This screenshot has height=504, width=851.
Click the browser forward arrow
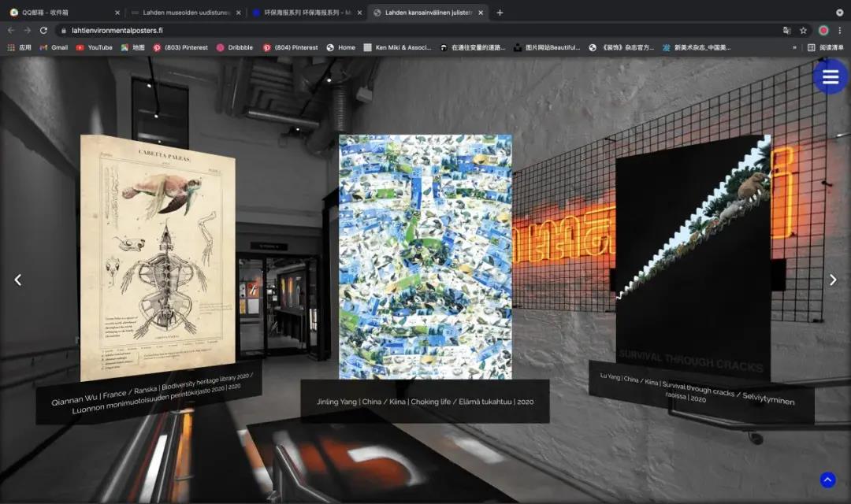(27, 31)
